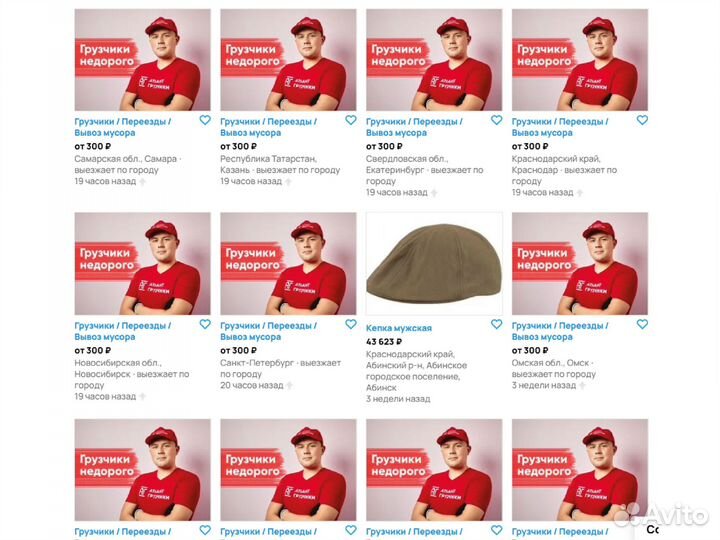
Task: Favorite the Ekaterinburg movers listing heart icon
Action: [x=496, y=120]
